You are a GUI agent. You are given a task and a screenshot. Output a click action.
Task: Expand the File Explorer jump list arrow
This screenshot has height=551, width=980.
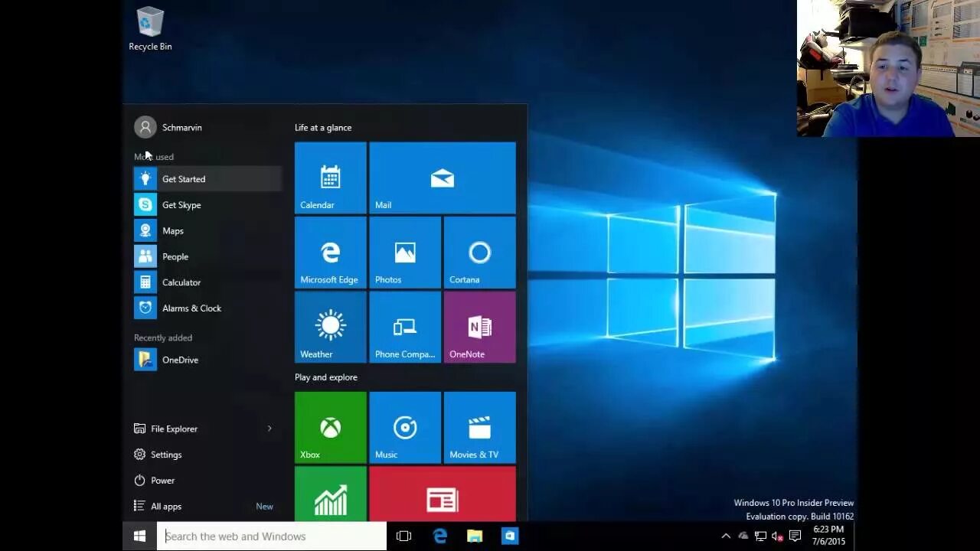point(269,429)
